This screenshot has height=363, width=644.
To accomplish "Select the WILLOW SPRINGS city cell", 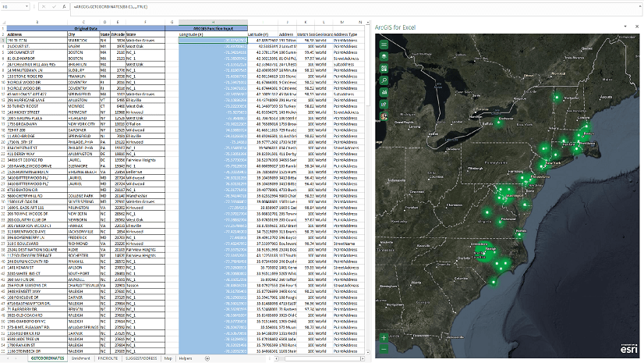I will click(83, 327).
